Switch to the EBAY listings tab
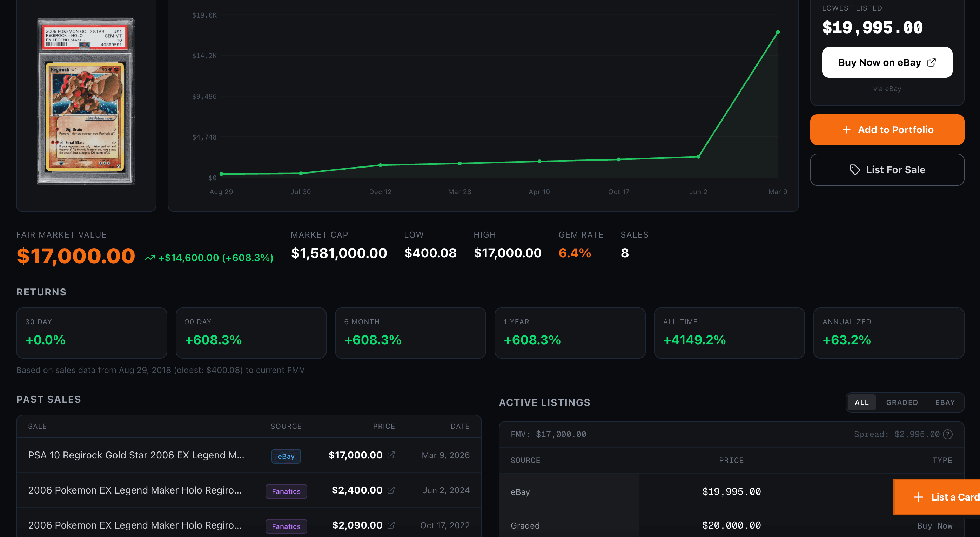This screenshot has height=537, width=980. click(x=945, y=402)
